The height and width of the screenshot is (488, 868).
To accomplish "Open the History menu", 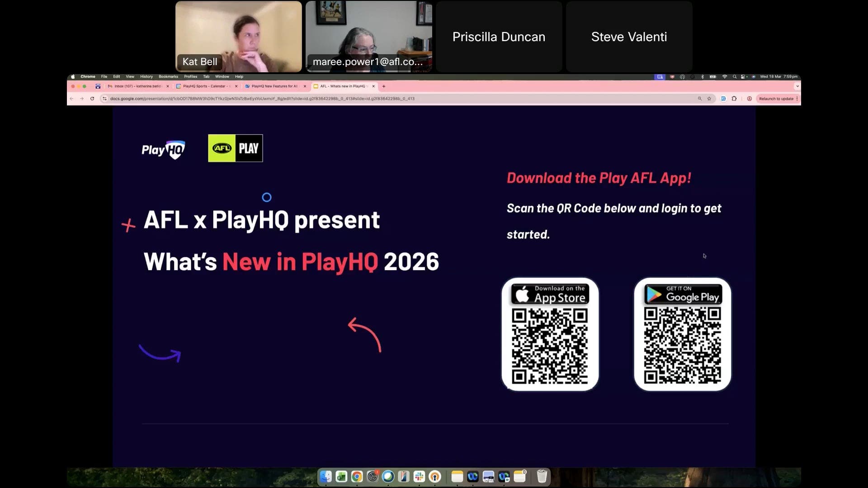I will 146,76.
